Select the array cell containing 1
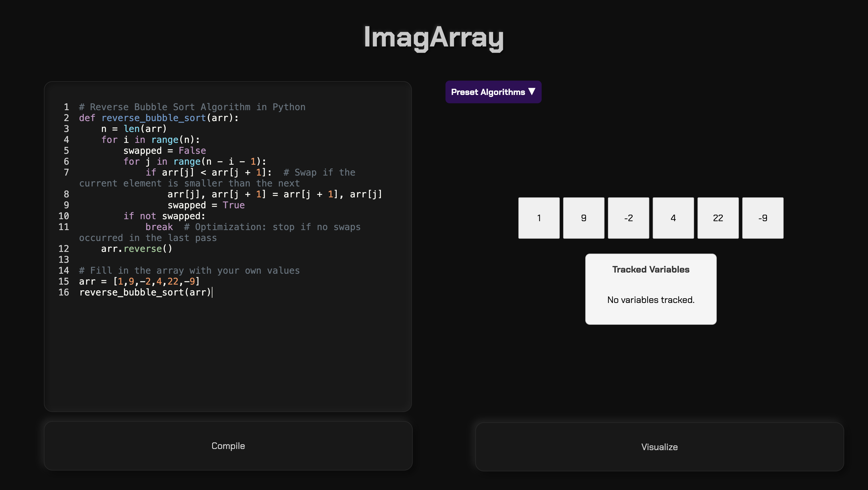Viewport: 868px width, 490px height. pos(539,218)
